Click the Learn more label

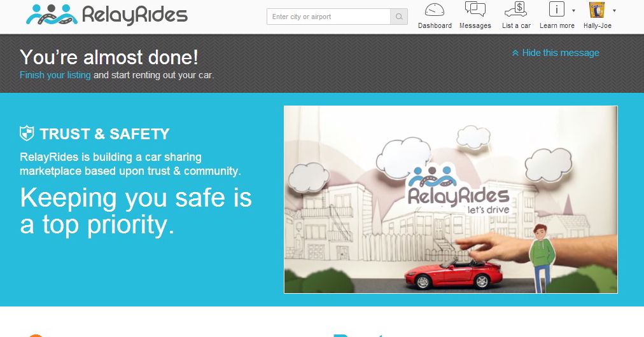(557, 25)
